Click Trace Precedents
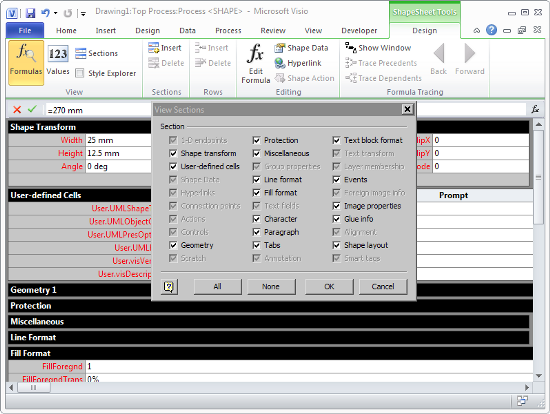 381,63
